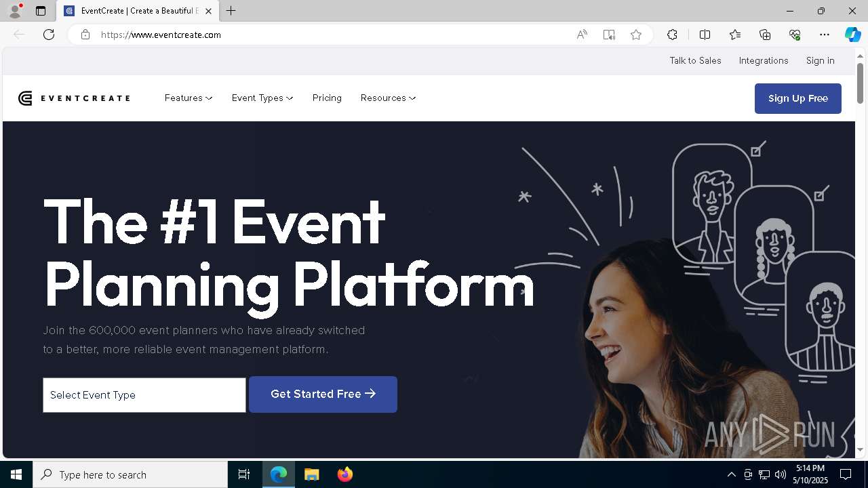Open the browser profile icon

click(14, 11)
